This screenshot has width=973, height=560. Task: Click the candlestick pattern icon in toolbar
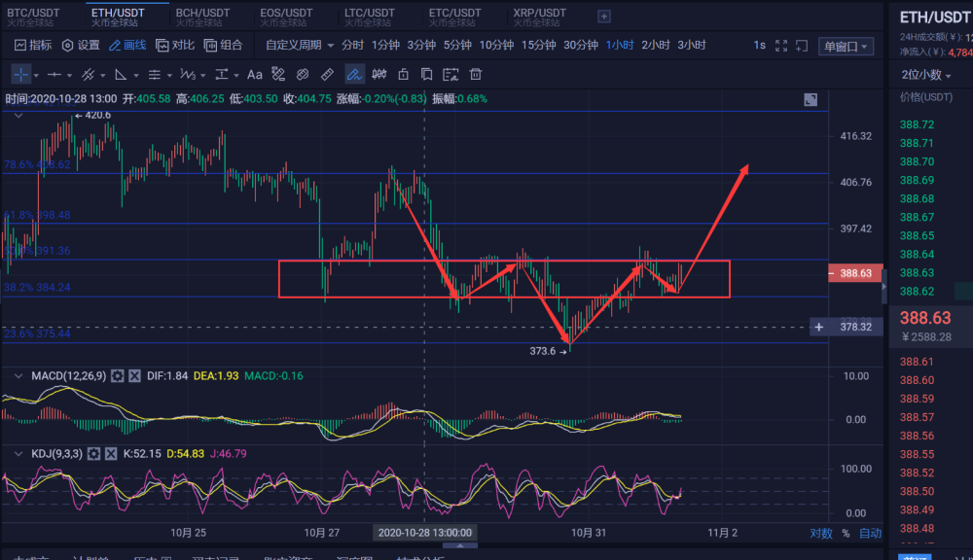pyautogui.click(x=379, y=75)
